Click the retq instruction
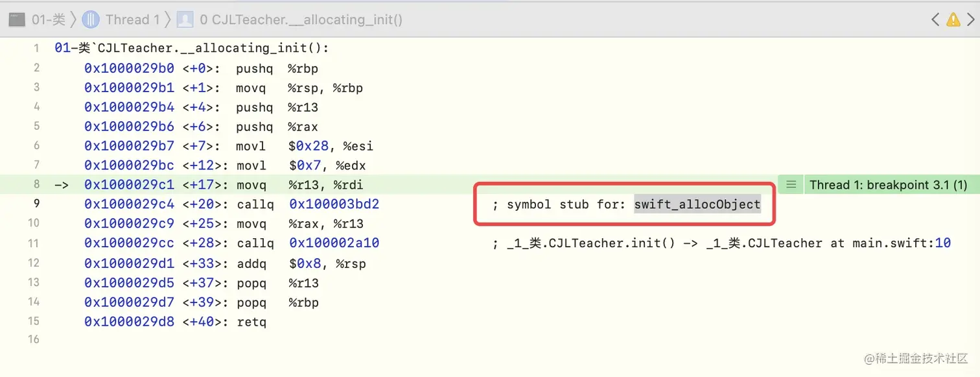The height and width of the screenshot is (377, 980). 251,322
